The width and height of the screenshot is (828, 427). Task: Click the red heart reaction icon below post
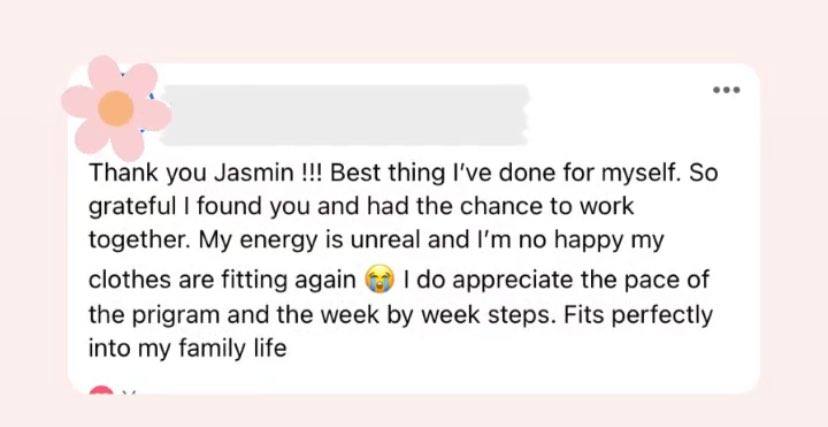102,390
